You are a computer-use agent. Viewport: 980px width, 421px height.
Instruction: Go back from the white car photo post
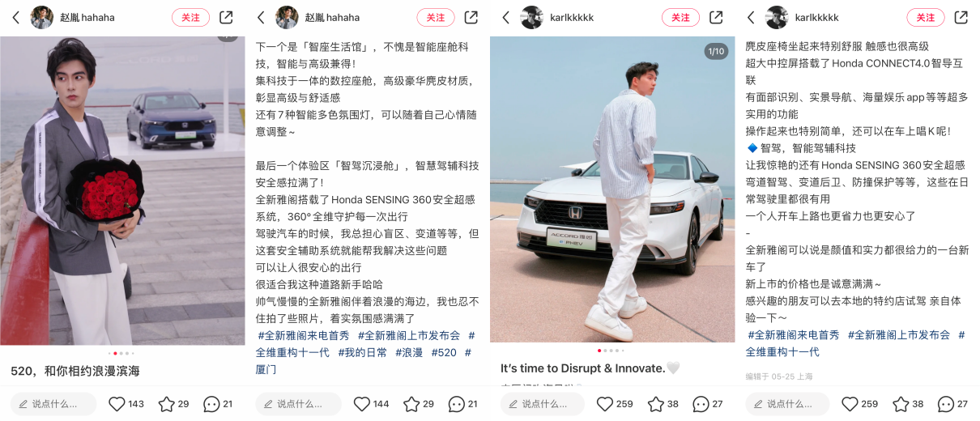tap(505, 17)
